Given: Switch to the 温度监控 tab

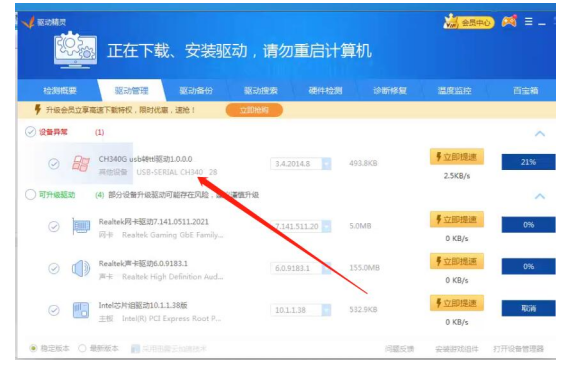Looking at the screenshot, I should tap(455, 90).
